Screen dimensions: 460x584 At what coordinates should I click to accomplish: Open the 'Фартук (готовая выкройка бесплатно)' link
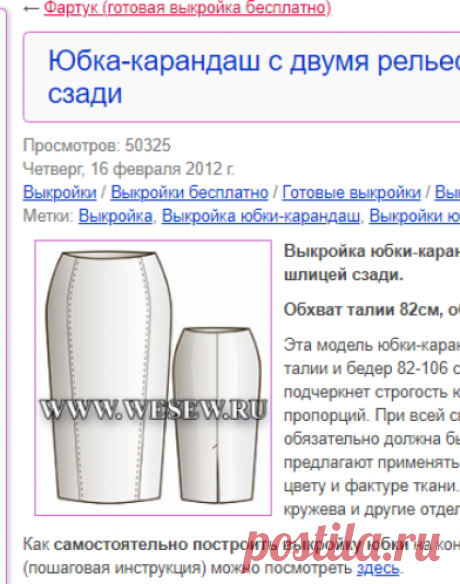pyautogui.click(x=187, y=7)
